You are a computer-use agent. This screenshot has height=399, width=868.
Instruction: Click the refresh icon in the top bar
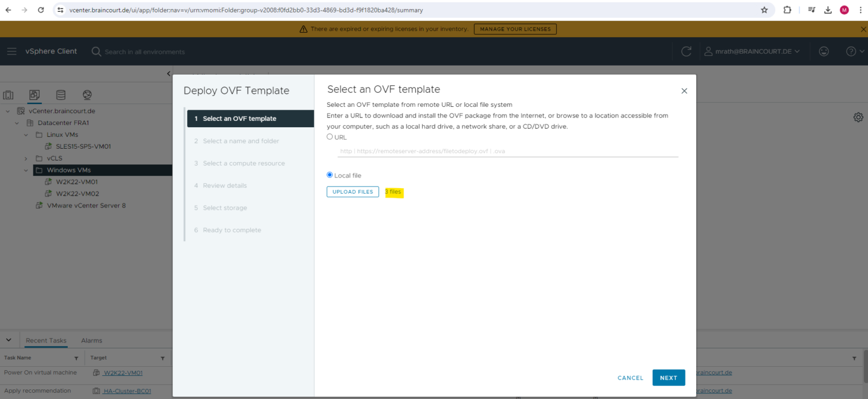685,51
